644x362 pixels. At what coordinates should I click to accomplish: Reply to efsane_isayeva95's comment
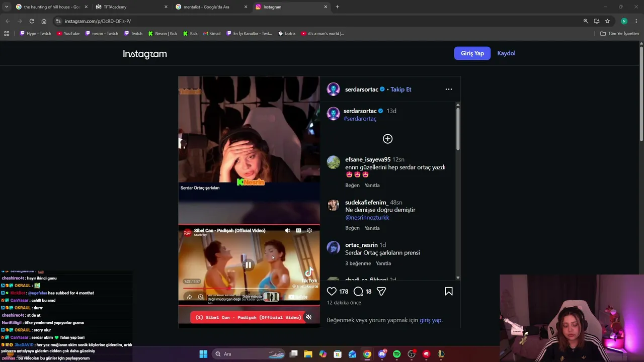(372, 186)
